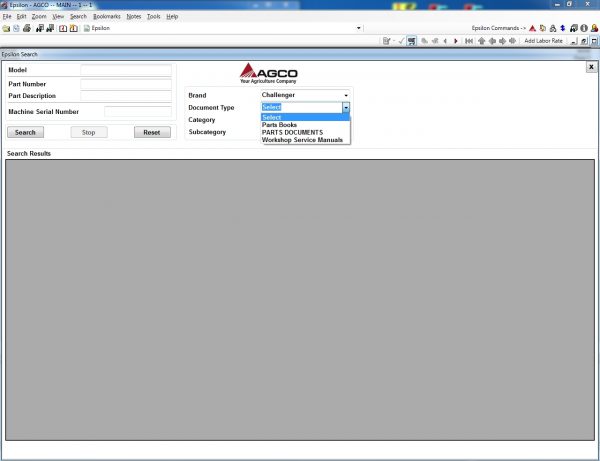Click the printer toolbar icon
600x461 pixels.
click(x=27, y=28)
